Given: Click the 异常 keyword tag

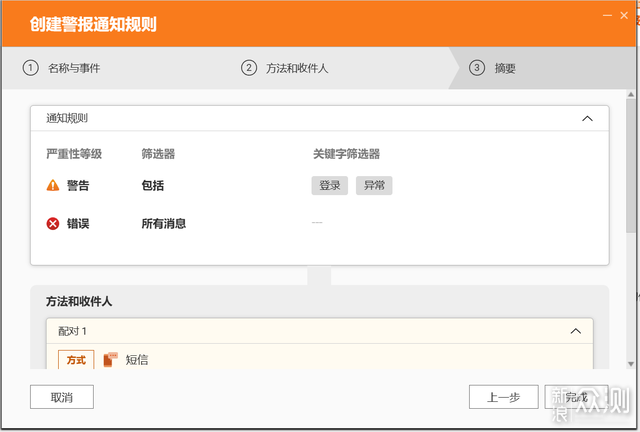Looking at the screenshot, I should [374, 185].
